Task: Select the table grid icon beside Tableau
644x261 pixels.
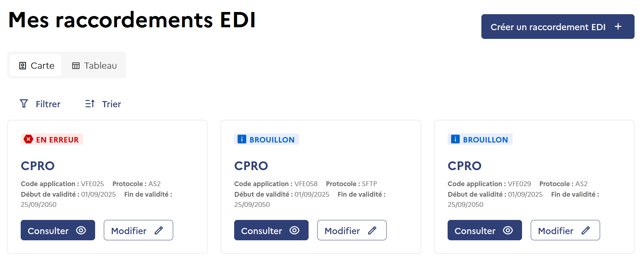Action: tap(76, 65)
